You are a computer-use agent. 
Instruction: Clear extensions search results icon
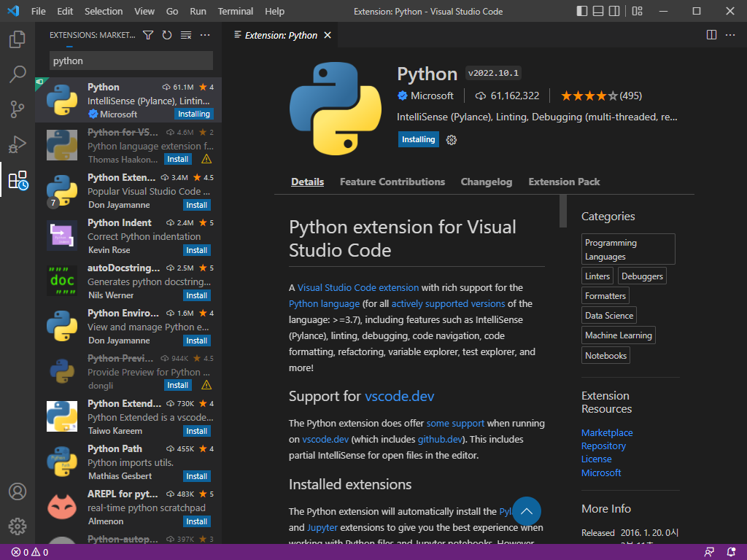186,35
